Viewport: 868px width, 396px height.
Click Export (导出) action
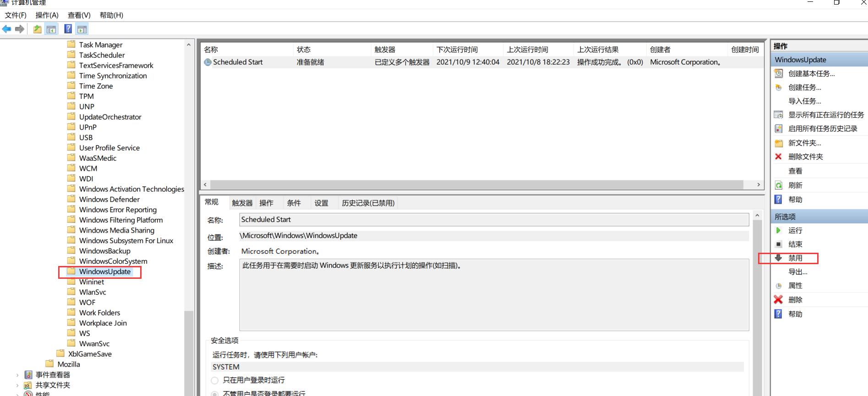pos(797,272)
